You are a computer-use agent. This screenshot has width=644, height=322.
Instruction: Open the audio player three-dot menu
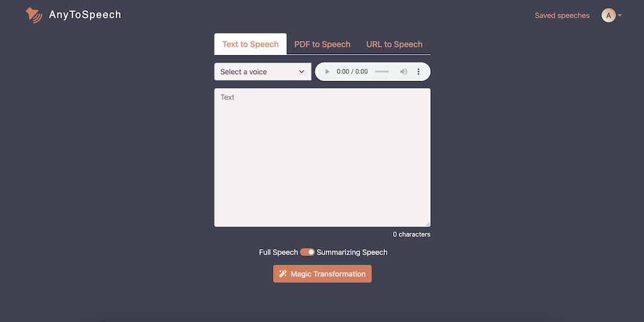point(418,72)
